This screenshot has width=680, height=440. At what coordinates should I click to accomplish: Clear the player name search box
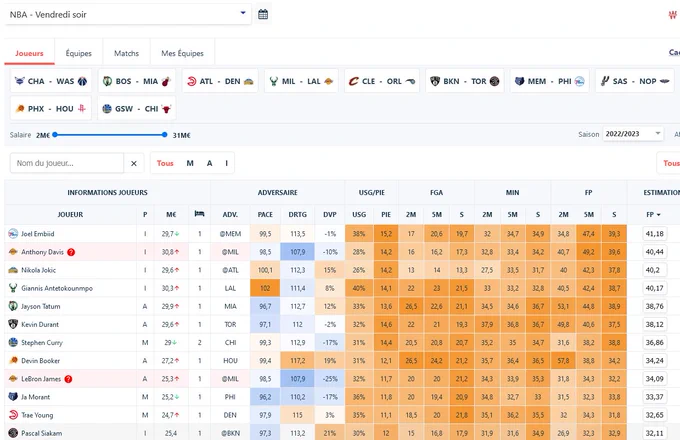134,163
